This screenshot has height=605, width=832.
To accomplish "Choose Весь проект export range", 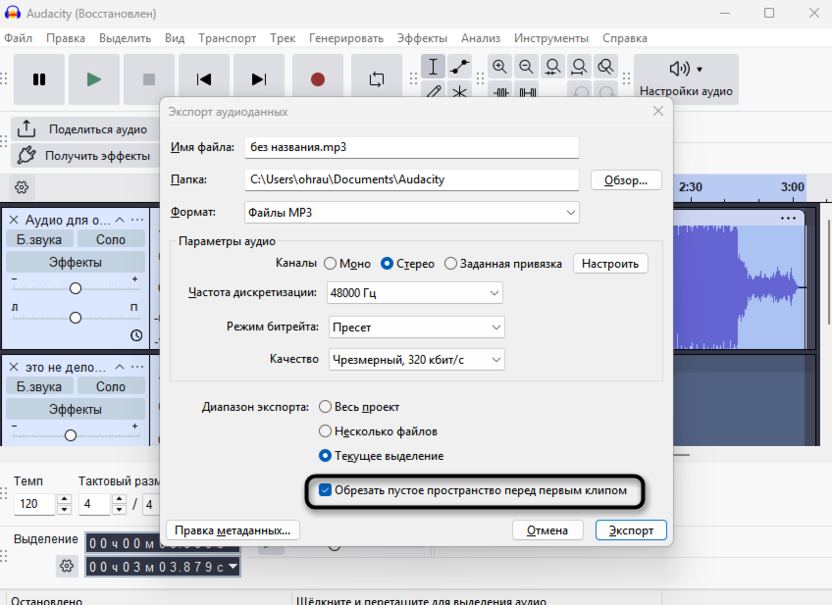I will [x=325, y=407].
